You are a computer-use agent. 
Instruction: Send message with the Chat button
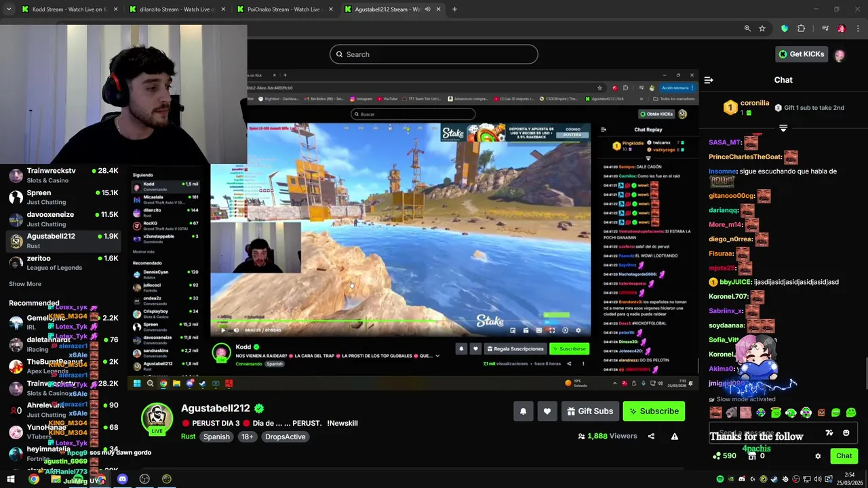pyautogui.click(x=844, y=456)
